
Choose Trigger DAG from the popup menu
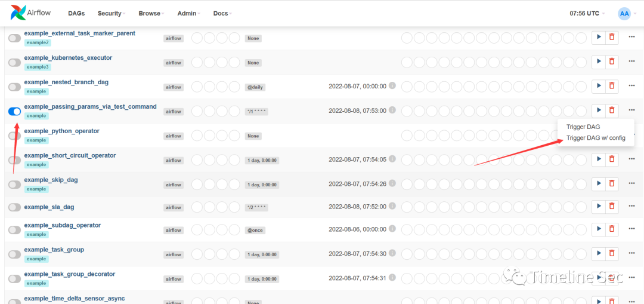click(x=583, y=127)
